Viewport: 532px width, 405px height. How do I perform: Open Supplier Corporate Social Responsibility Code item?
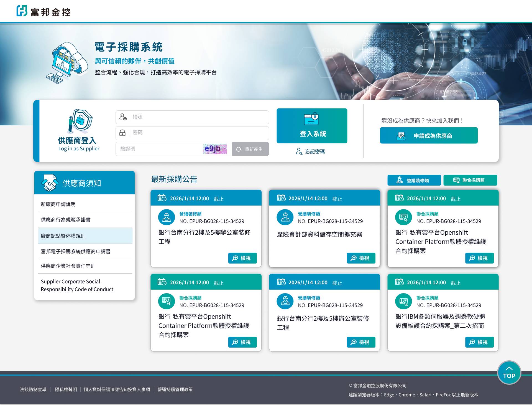point(85,285)
